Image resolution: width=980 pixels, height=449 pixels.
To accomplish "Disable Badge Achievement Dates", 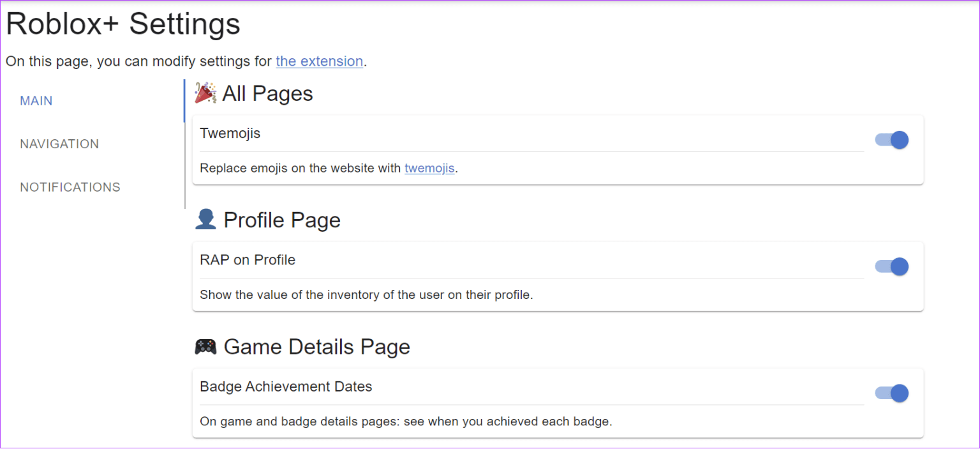I will coord(891,393).
